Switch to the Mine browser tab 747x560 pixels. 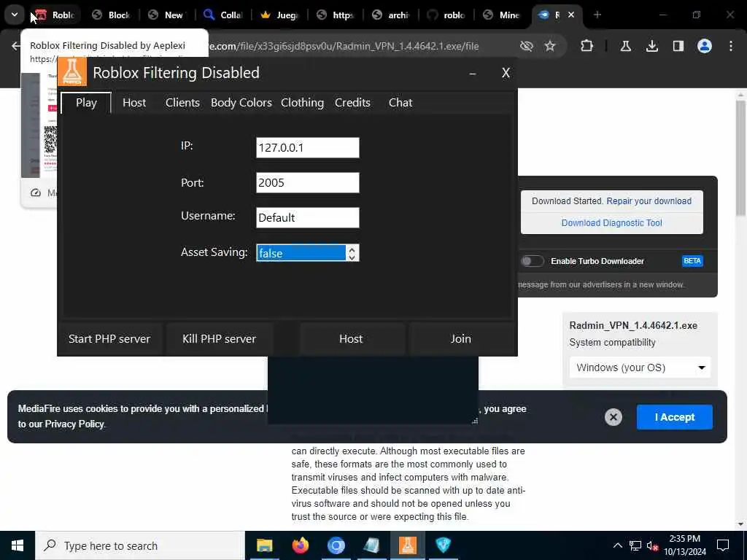(502, 15)
